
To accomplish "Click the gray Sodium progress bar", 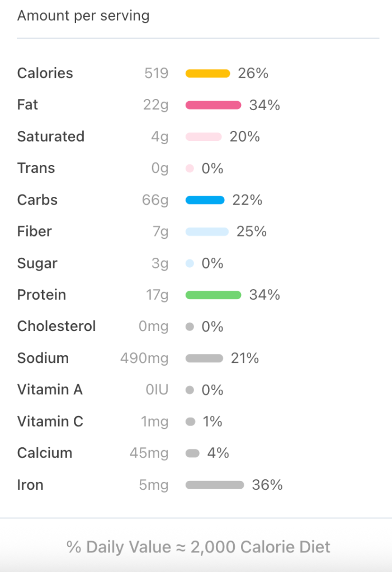I will (204, 358).
